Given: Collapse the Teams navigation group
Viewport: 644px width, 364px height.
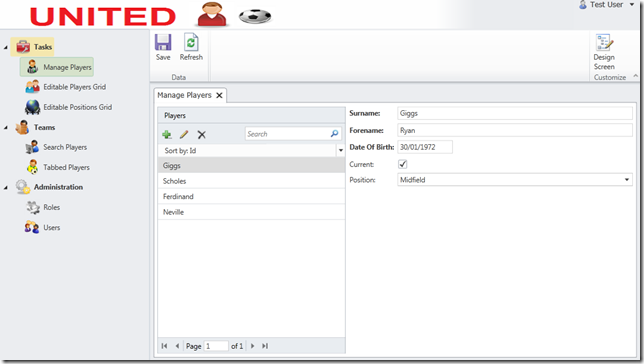Looking at the screenshot, I should point(6,128).
